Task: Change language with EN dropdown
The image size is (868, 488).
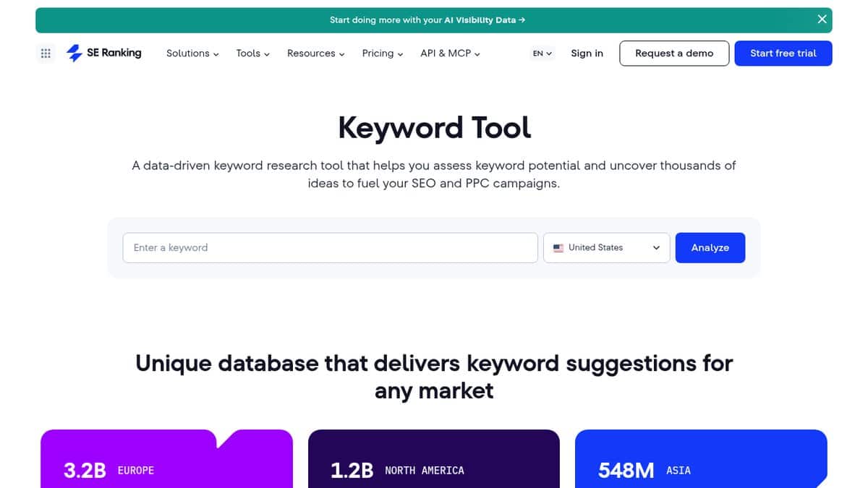Action: [542, 53]
